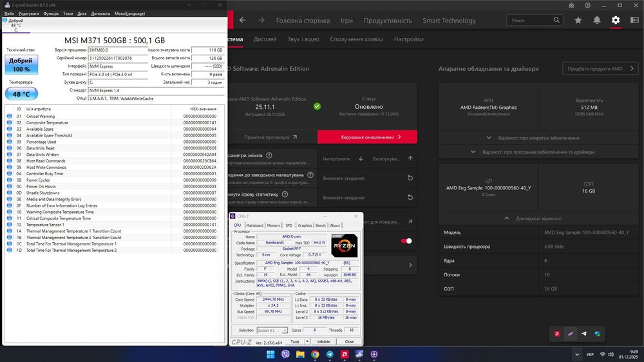Switch to Graphics tab in CPU-Z

tap(305, 225)
